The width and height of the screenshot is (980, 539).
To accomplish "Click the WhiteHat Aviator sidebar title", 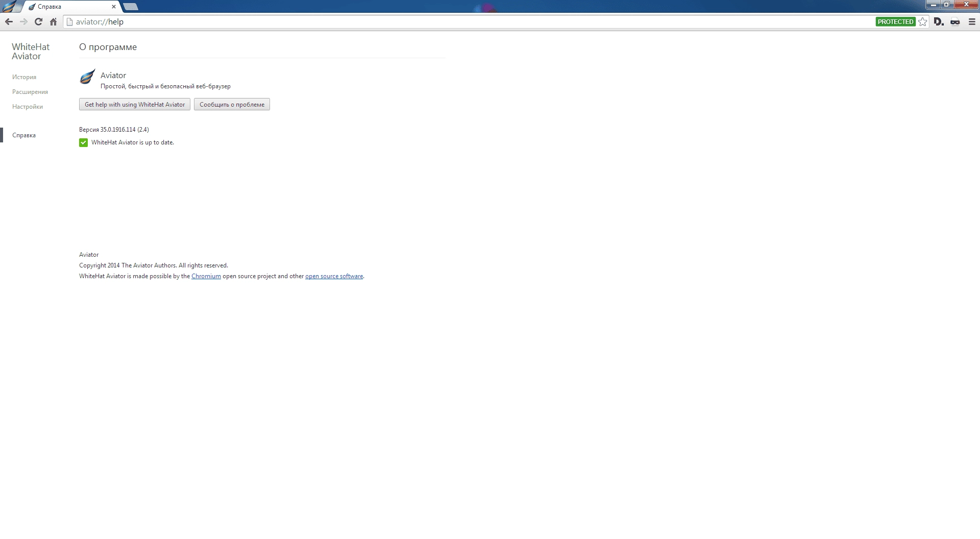I will point(31,52).
